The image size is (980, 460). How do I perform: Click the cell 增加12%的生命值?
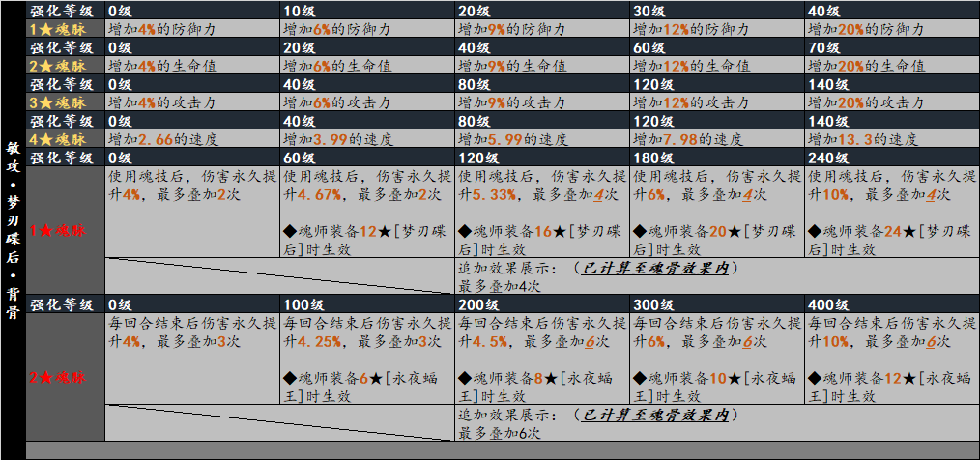coord(717,66)
